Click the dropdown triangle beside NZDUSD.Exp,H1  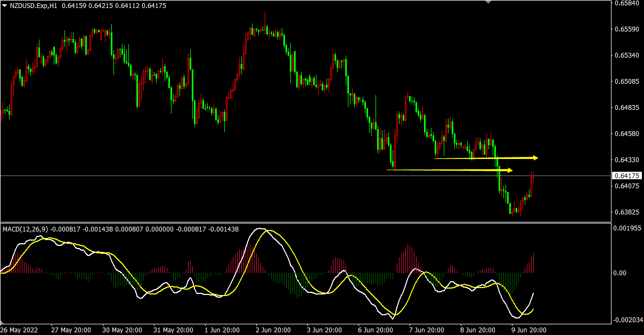click(x=4, y=5)
